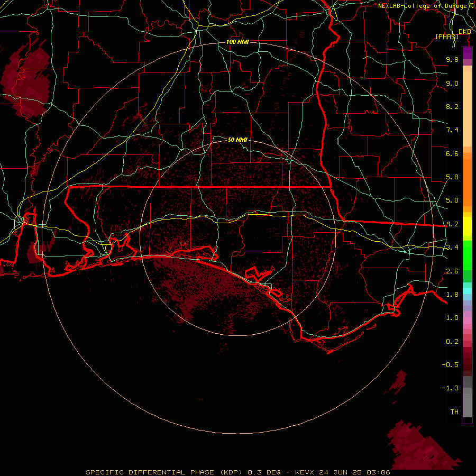Click "SPECIFIC DIFFERENTIAL PHASE (KDP)" caption text
476x476 pixels.
pos(165,472)
